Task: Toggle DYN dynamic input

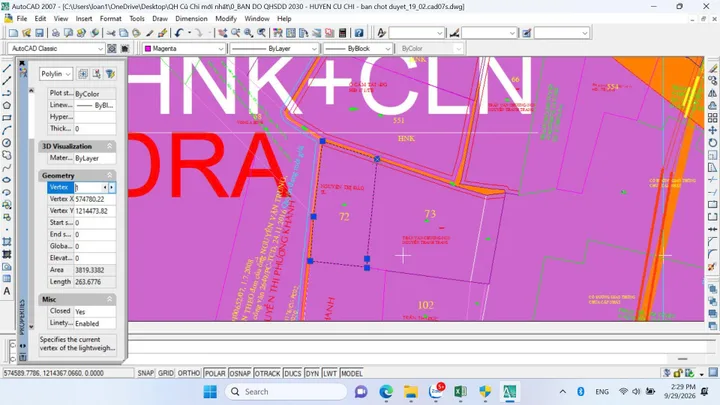Action: pos(312,373)
